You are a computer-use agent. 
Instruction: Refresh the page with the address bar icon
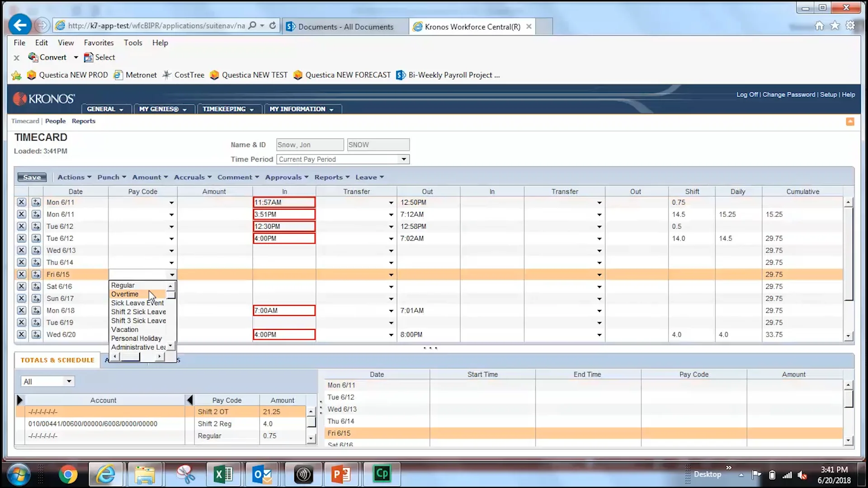pos(273,26)
